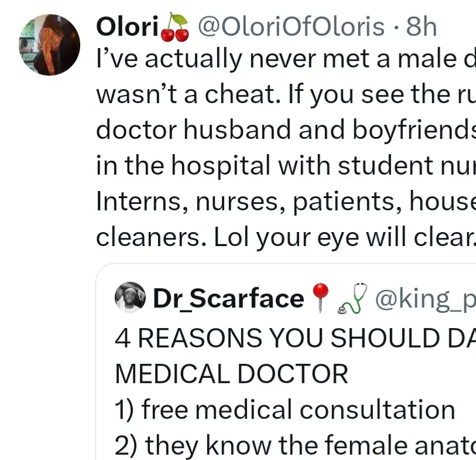Click the cherries emoji beside Olori
The image size is (476, 460).
(x=176, y=28)
